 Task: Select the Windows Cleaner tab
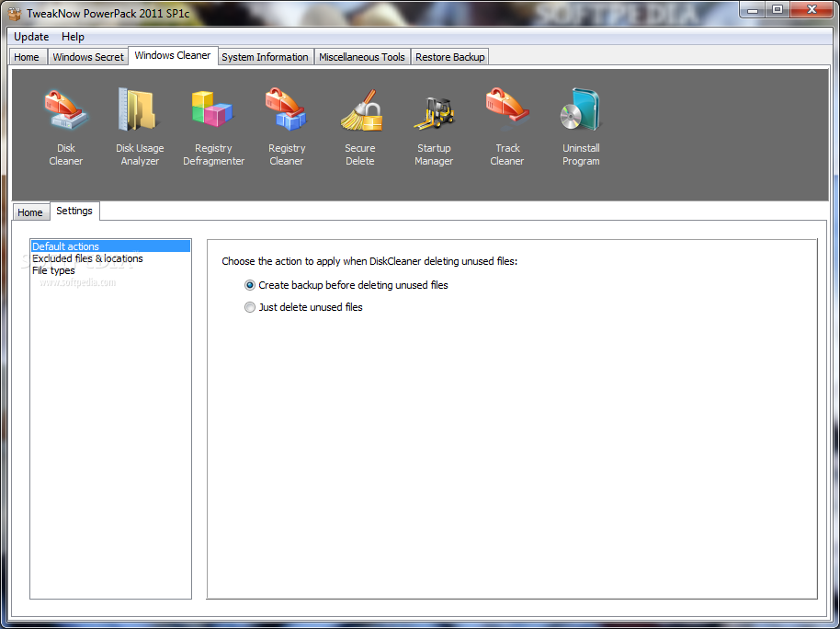[173, 55]
